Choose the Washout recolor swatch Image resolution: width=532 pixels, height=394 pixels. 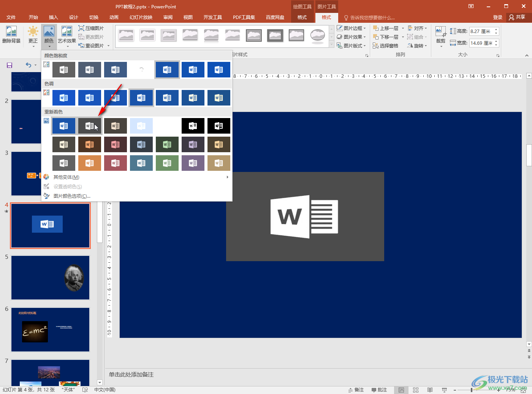pyautogui.click(x=141, y=126)
